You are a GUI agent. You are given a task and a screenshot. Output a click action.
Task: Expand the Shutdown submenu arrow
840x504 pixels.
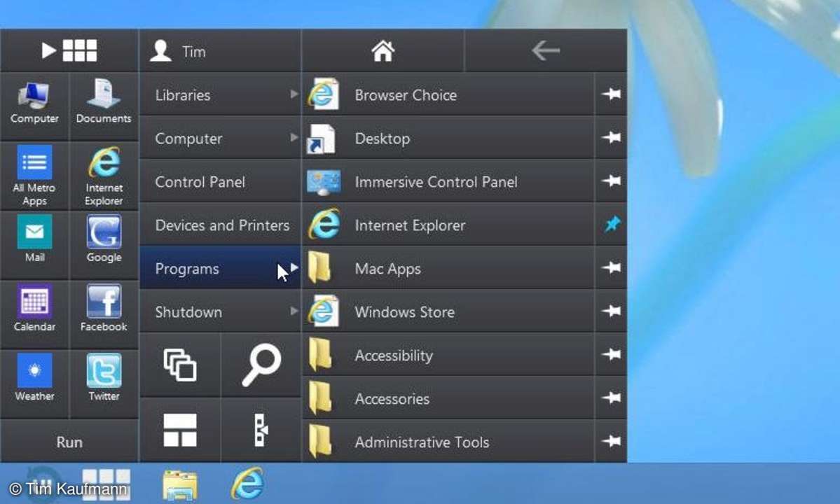point(294,311)
